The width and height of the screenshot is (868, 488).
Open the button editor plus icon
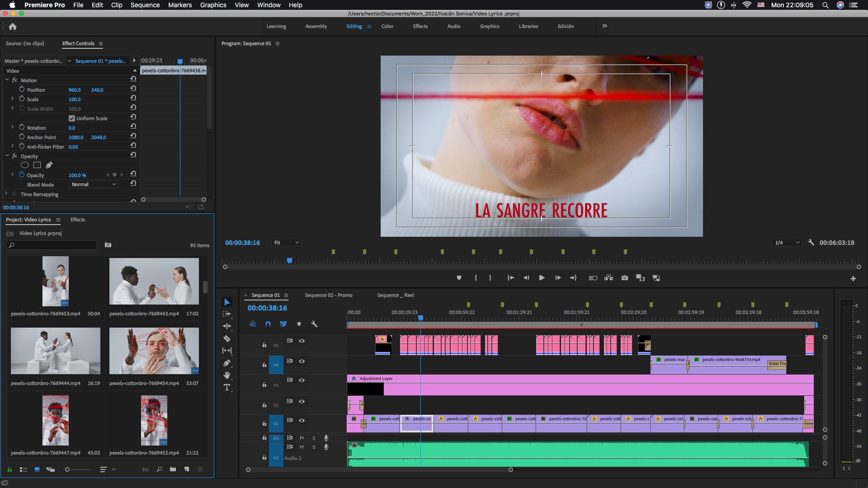(853, 279)
